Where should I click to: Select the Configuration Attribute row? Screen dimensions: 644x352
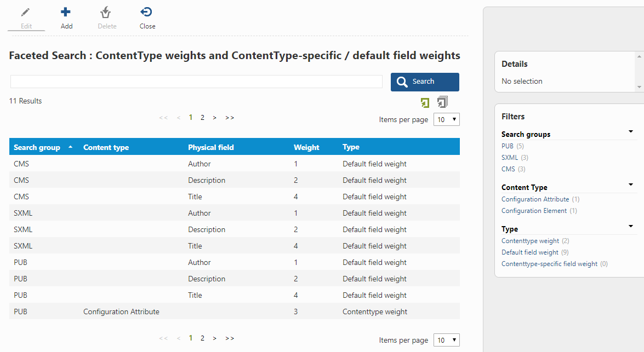(235, 311)
